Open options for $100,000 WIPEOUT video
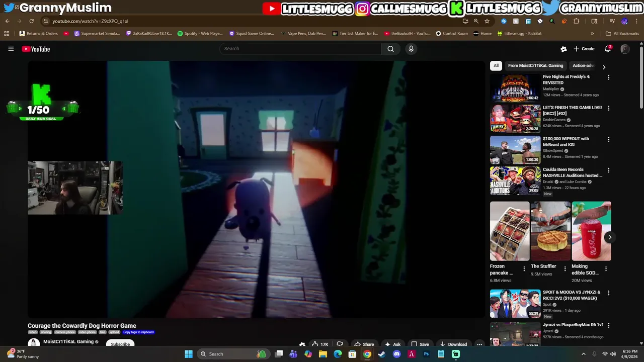The image size is (644, 362). coord(608,139)
